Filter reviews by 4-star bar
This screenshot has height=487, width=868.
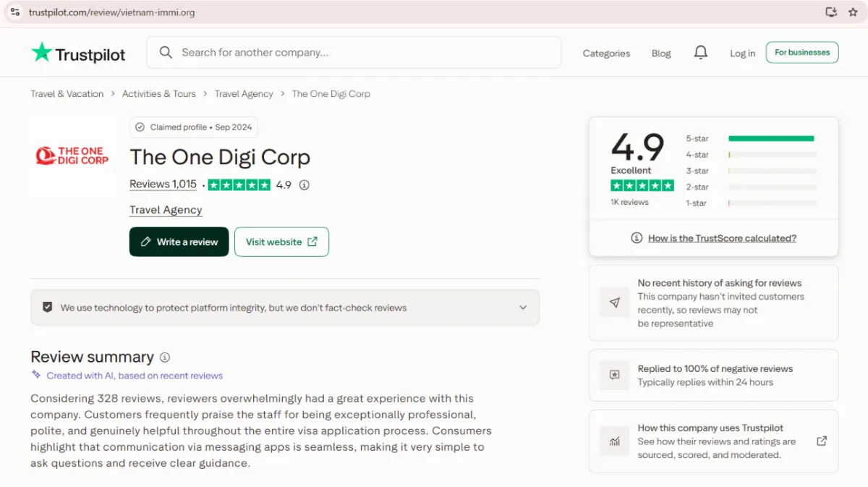coord(751,155)
